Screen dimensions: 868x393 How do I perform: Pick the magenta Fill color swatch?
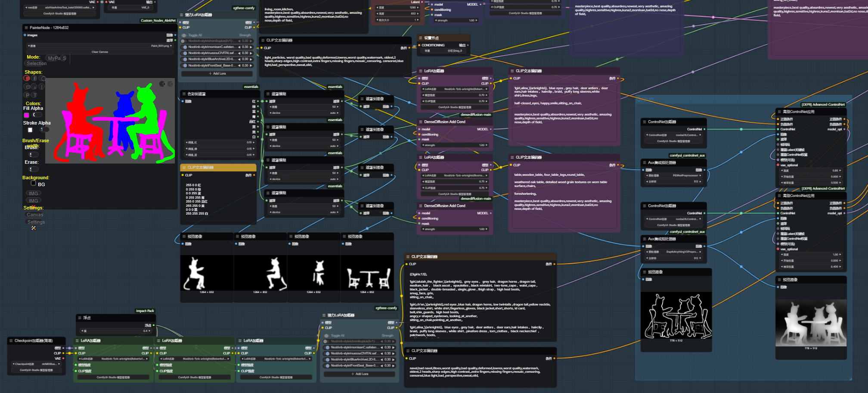(26, 115)
